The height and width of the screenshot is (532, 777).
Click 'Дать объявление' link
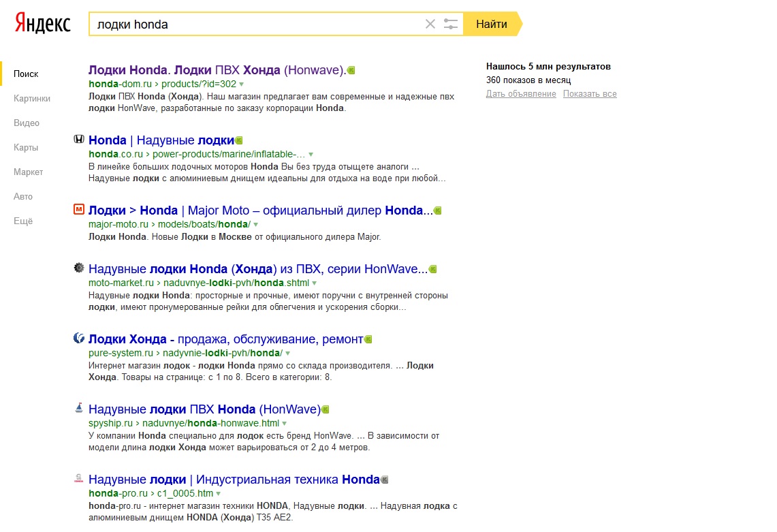(521, 94)
